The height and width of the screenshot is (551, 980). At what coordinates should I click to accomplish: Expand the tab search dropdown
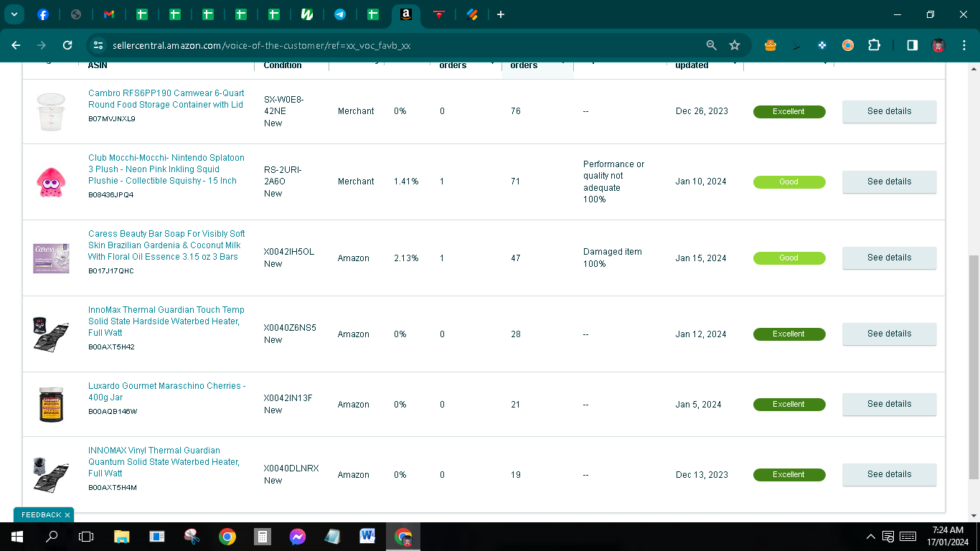[x=14, y=14]
